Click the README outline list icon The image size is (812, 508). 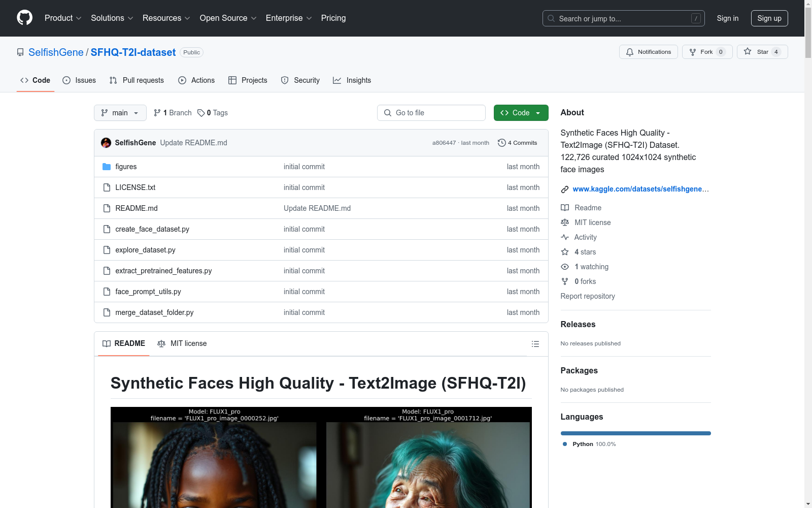tap(535, 344)
